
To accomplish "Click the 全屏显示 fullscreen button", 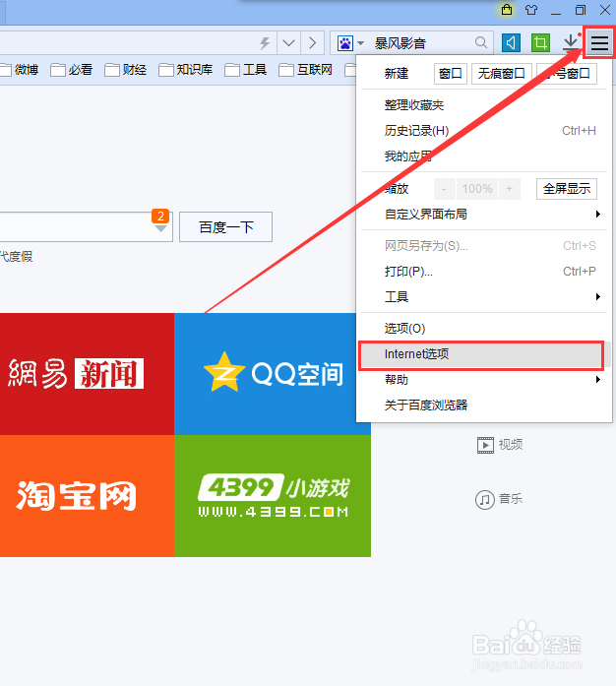I will [x=567, y=189].
